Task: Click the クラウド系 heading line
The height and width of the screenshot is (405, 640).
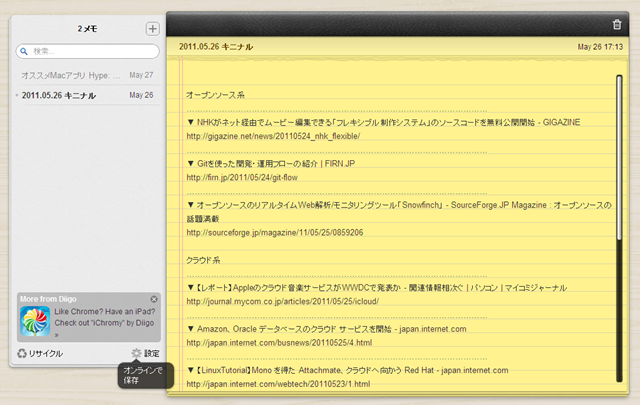Action: pyautogui.click(x=207, y=260)
